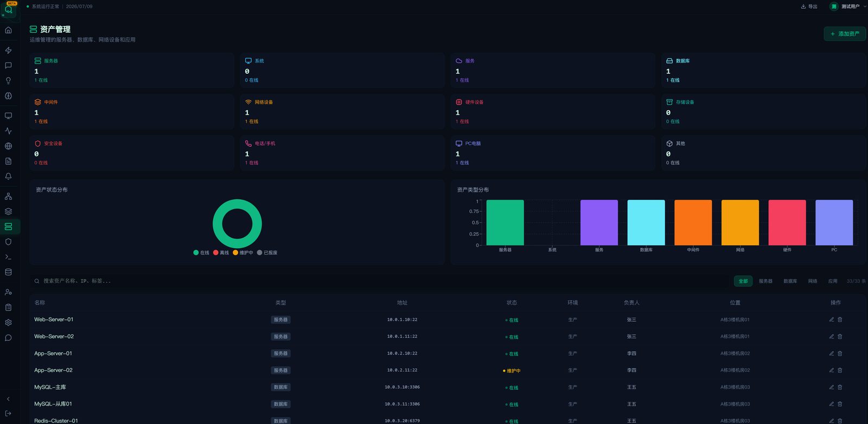
Task: Delete the MySQL-主库 asset
Action: coord(840,387)
